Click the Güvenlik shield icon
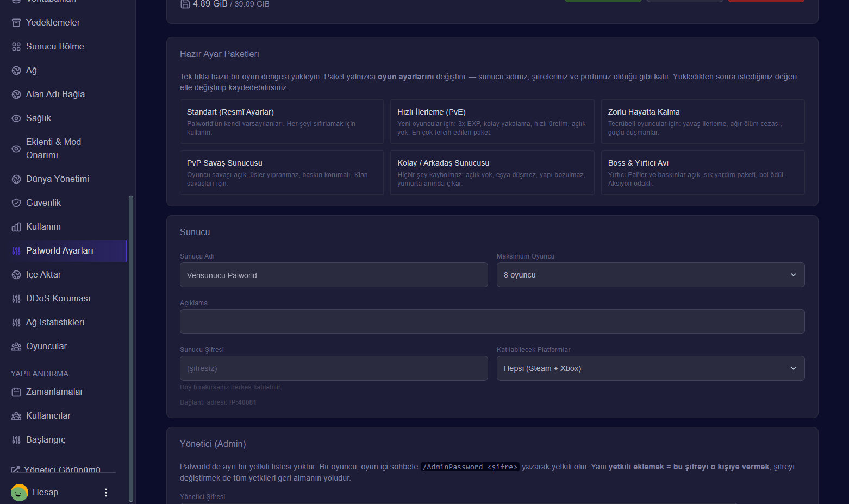 [16, 203]
